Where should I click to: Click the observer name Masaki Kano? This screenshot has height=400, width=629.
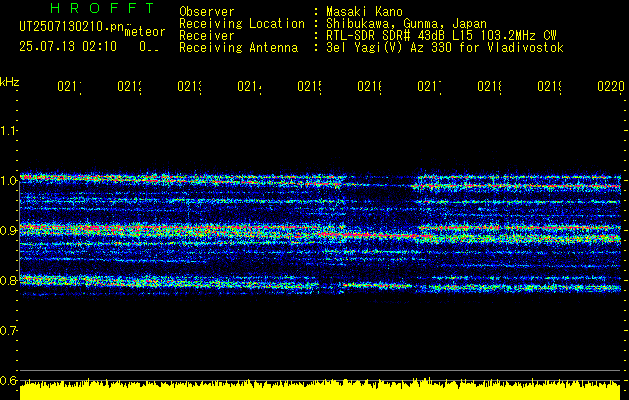[x=364, y=12]
